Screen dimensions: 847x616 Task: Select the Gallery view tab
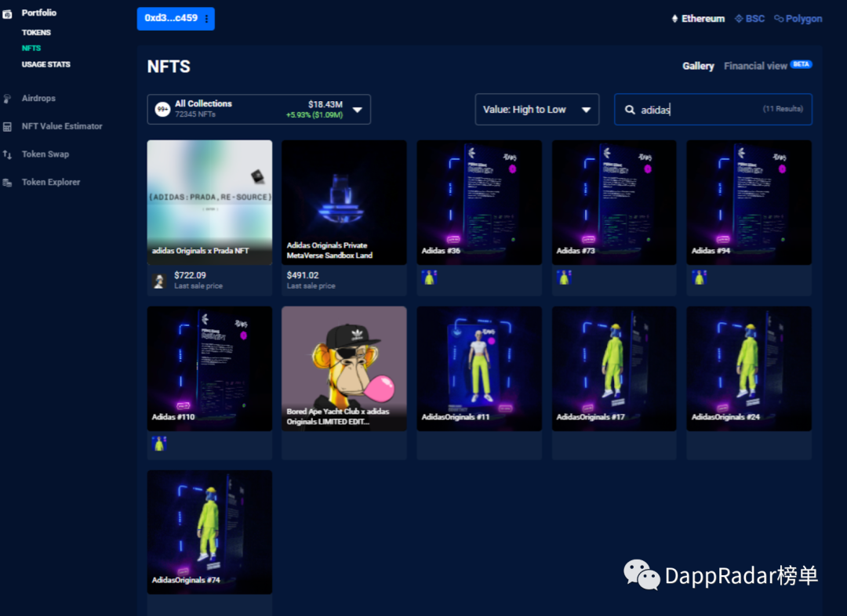click(x=698, y=66)
